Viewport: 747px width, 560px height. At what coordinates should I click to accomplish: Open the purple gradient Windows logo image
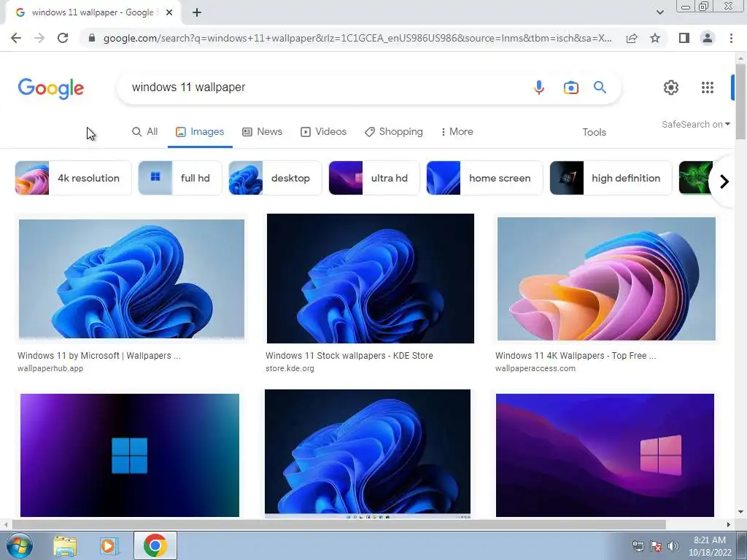[x=130, y=455]
